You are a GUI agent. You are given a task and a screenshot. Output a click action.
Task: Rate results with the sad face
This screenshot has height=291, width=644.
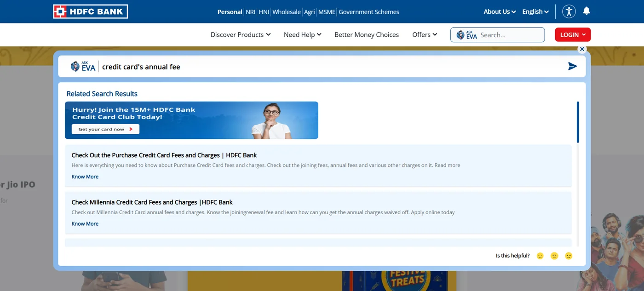pyautogui.click(x=540, y=256)
